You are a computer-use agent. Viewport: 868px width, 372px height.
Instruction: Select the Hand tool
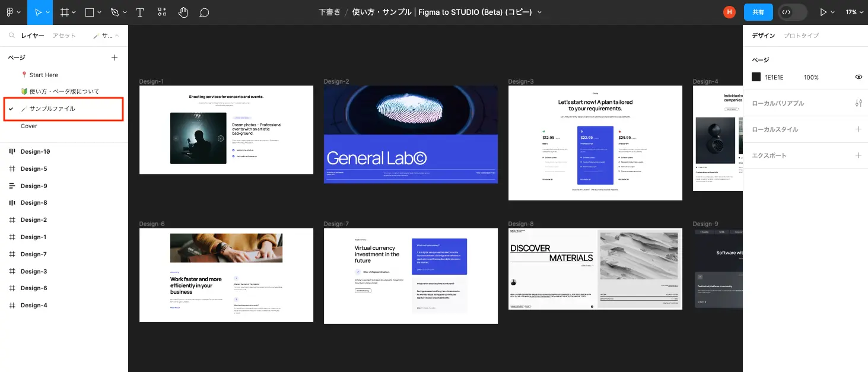coord(183,12)
